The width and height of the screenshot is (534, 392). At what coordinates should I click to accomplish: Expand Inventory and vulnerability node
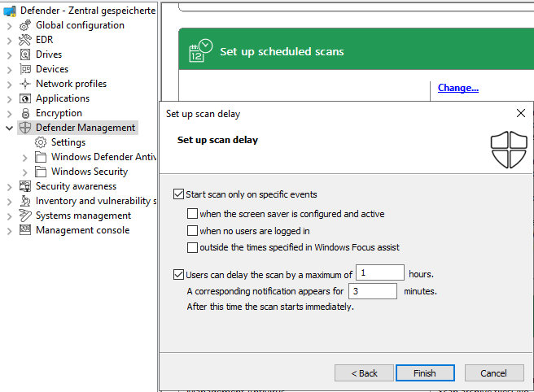coord(10,202)
